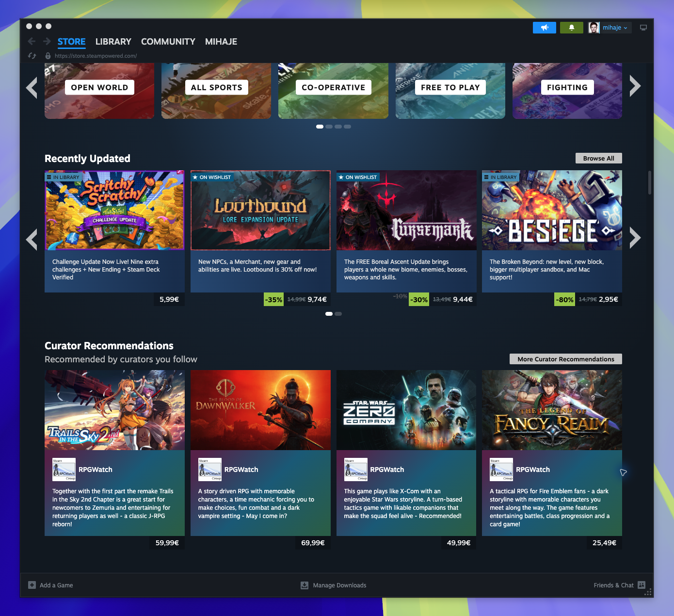Switch to Big Picture display icon
This screenshot has height=616, width=674.
[643, 28]
